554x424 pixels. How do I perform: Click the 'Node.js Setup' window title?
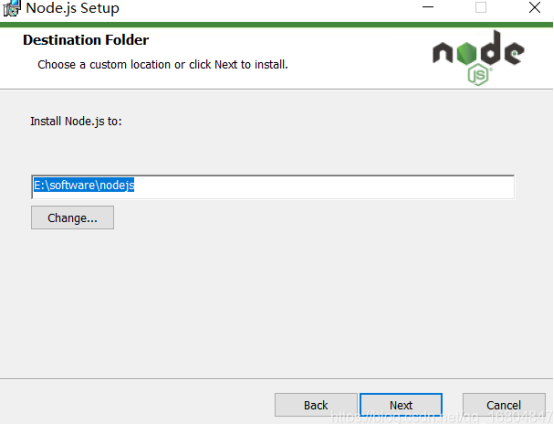pyautogui.click(x=72, y=8)
